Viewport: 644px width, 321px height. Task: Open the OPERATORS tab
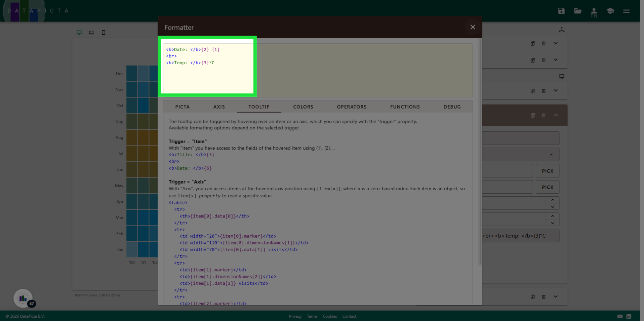[352, 107]
